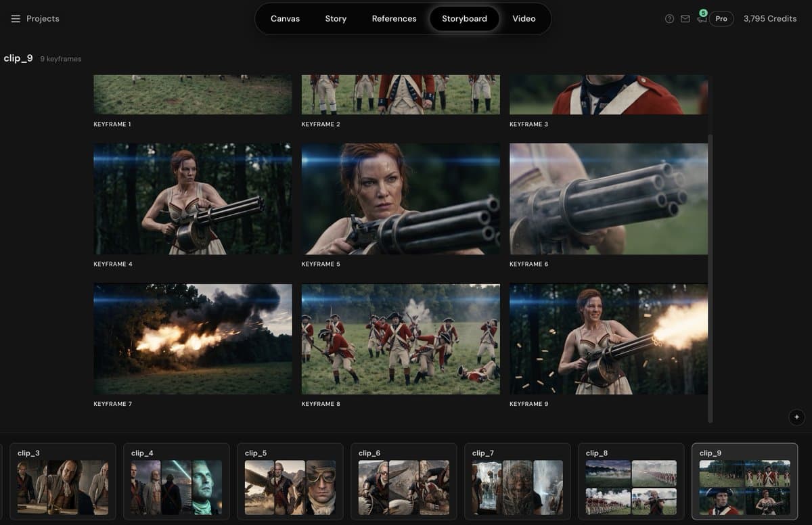
Task: Select Keyframe 1 grassy field image
Action: point(193,95)
